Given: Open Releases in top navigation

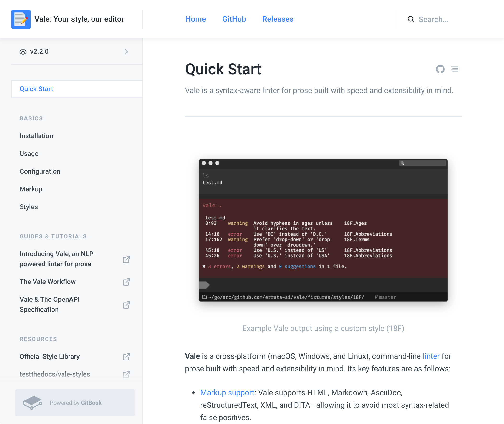Looking at the screenshot, I should (x=278, y=19).
